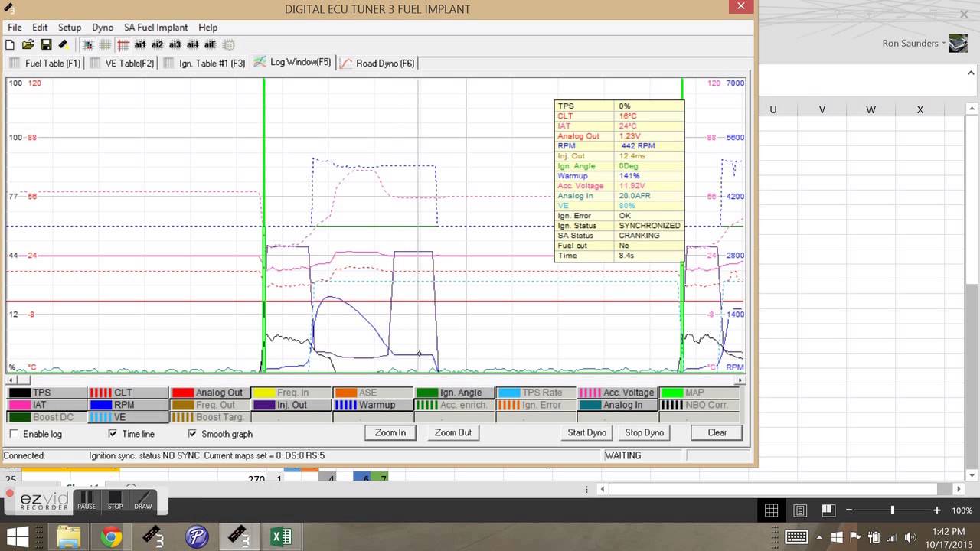Toggle the TPS channel trace
The height and width of the screenshot is (551, 980).
[46, 393]
